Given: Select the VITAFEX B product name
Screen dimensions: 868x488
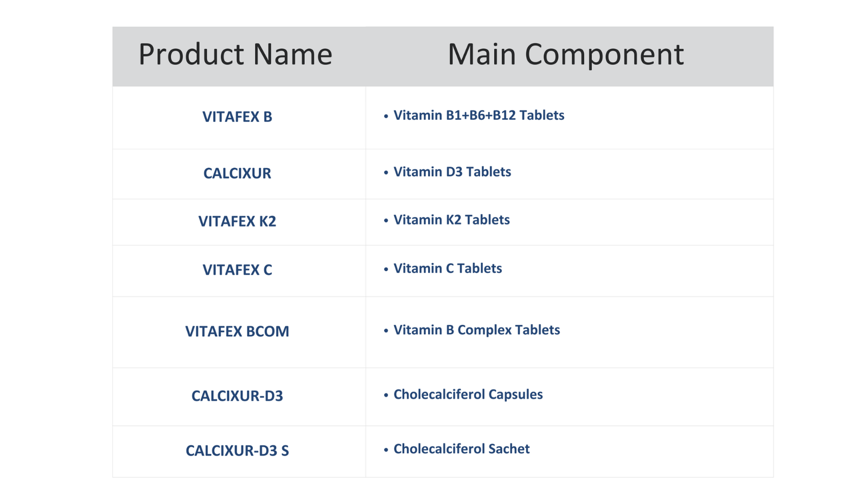Looking at the screenshot, I should [x=237, y=117].
